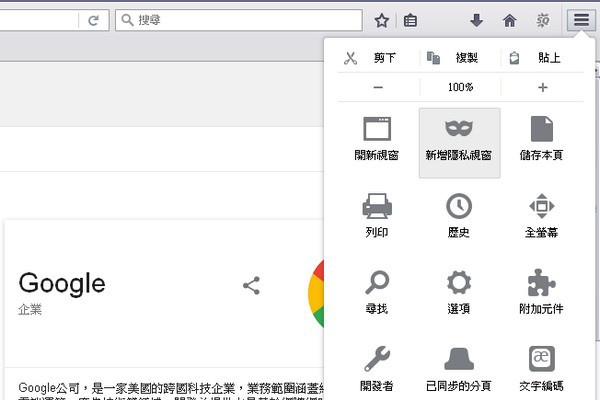
Task: Open 附加元件 add-ons puzzle icon
Action: coord(541,292)
